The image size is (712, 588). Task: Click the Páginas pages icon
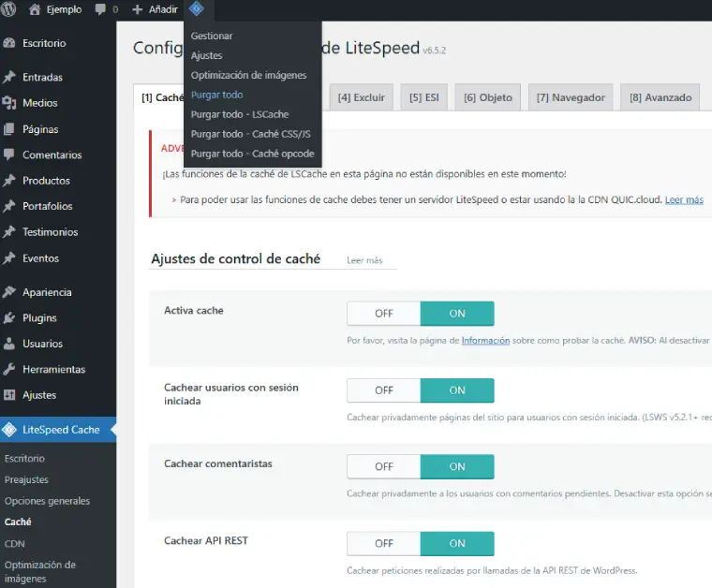(9, 129)
